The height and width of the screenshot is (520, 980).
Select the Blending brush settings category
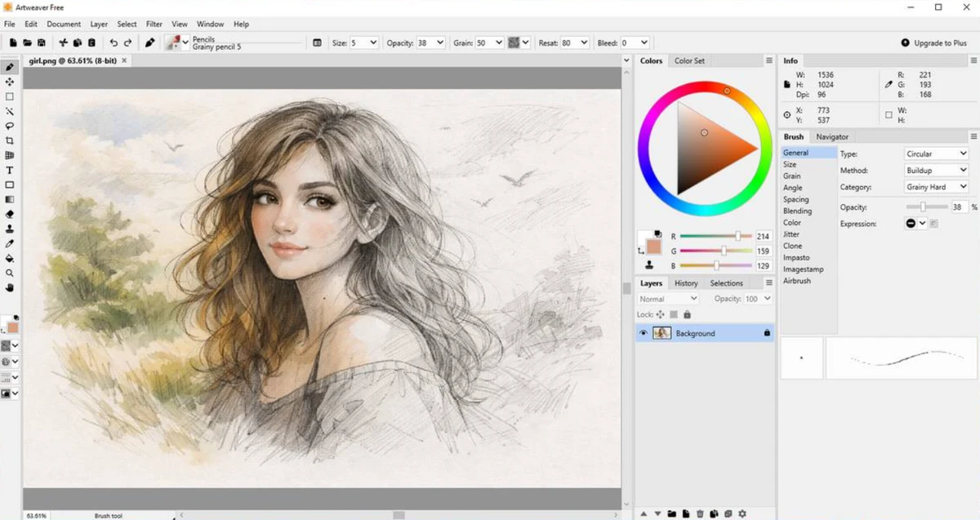pyautogui.click(x=798, y=211)
